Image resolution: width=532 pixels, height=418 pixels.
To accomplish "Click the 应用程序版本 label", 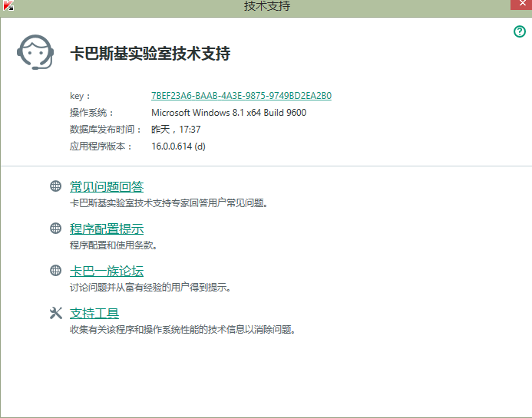I will [x=101, y=146].
